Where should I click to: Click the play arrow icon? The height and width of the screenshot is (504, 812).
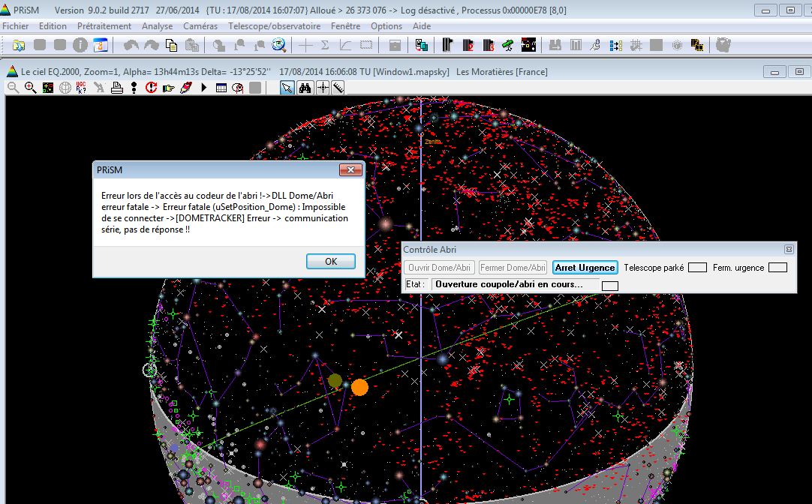[203, 88]
